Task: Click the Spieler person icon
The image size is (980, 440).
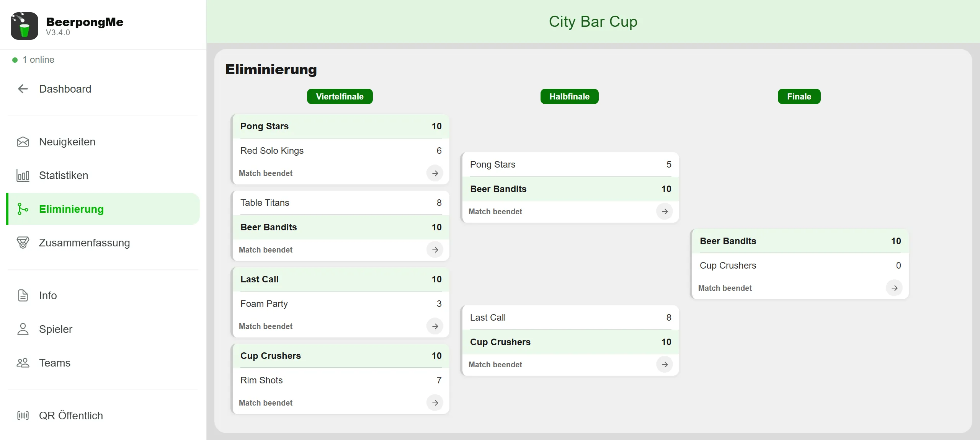Action: 23,329
